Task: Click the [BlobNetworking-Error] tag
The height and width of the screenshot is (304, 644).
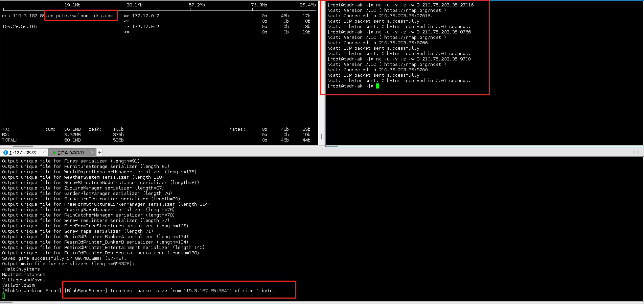Action: click(31, 290)
